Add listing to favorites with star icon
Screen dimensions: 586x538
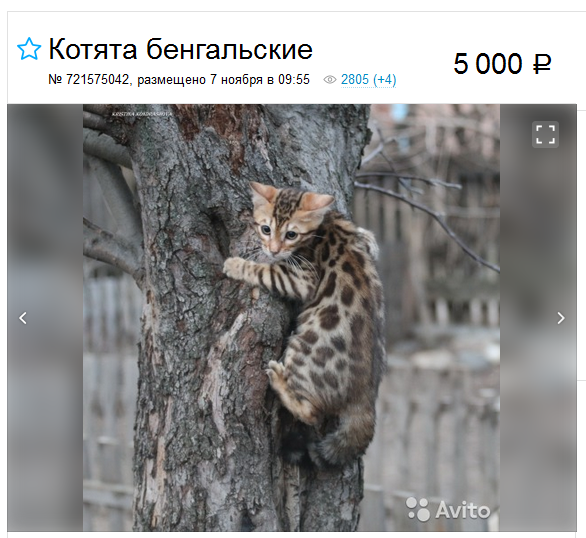coord(29,49)
